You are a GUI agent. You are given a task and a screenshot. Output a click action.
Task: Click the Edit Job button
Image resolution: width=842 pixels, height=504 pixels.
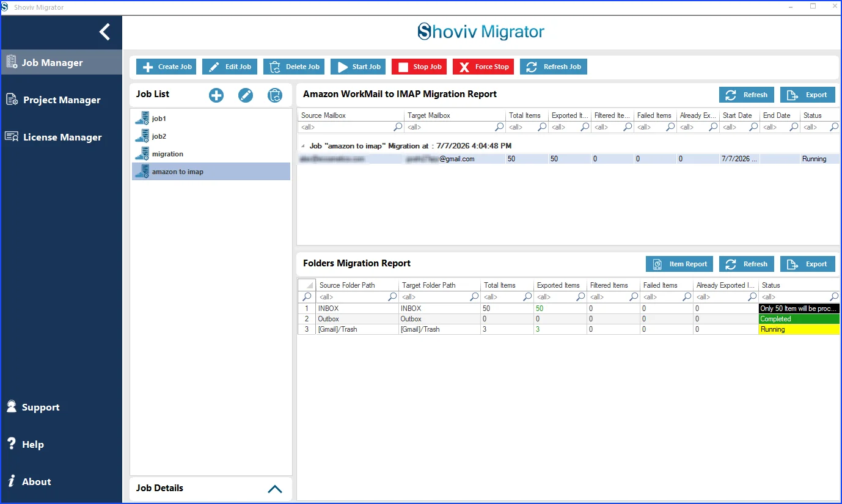point(230,67)
